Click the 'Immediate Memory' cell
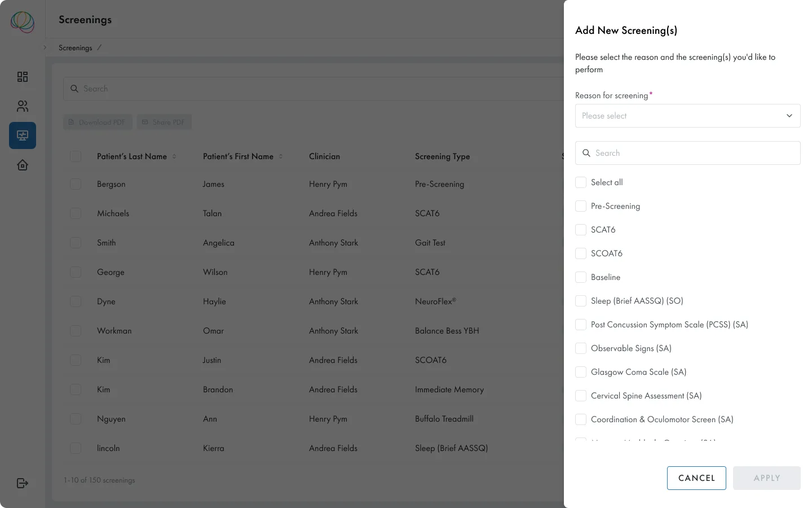Viewport: 812px width, 508px height. coord(449,389)
